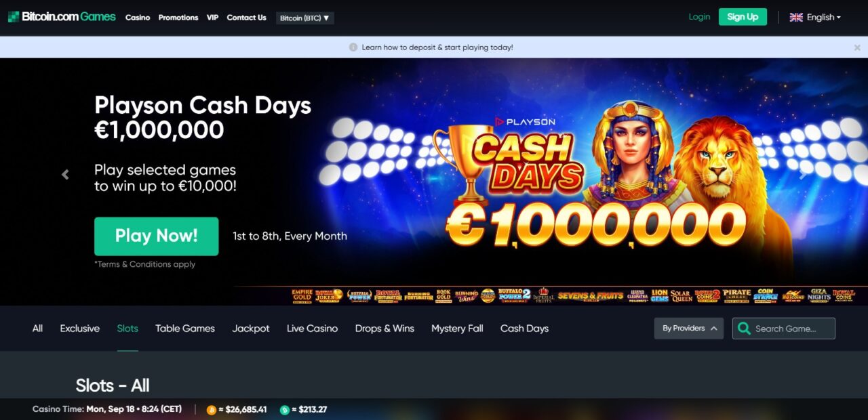Expand the English language selector

(x=816, y=17)
